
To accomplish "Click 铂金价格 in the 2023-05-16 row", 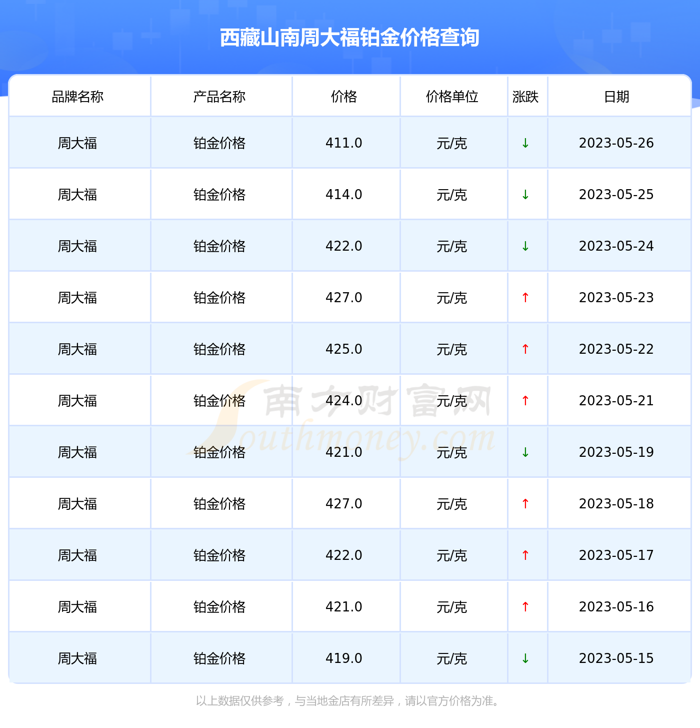I will tap(219, 607).
